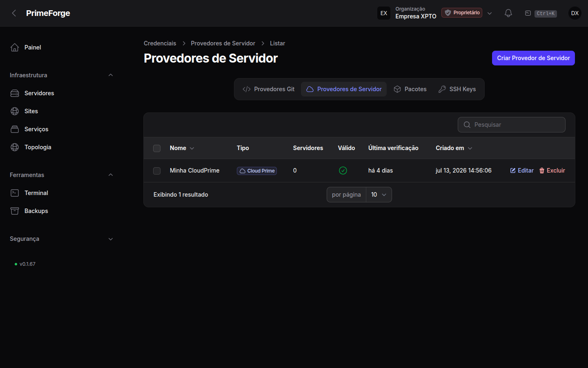Focus the Pesquisar search field
588x368 pixels.
(512, 125)
